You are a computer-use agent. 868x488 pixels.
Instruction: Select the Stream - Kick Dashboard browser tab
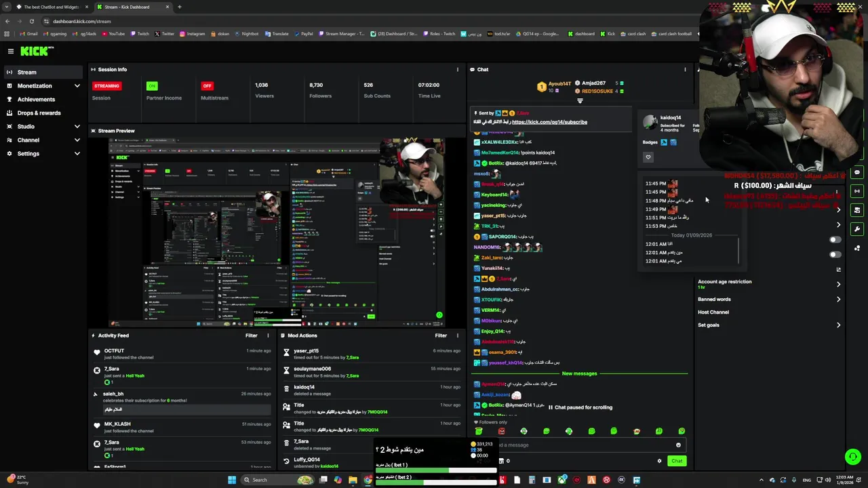132,7
